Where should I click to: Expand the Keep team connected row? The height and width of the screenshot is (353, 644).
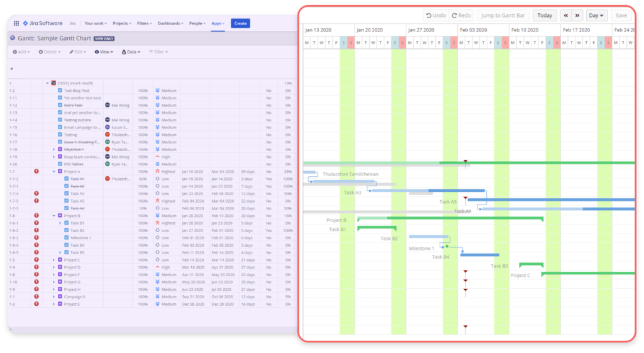coord(54,157)
